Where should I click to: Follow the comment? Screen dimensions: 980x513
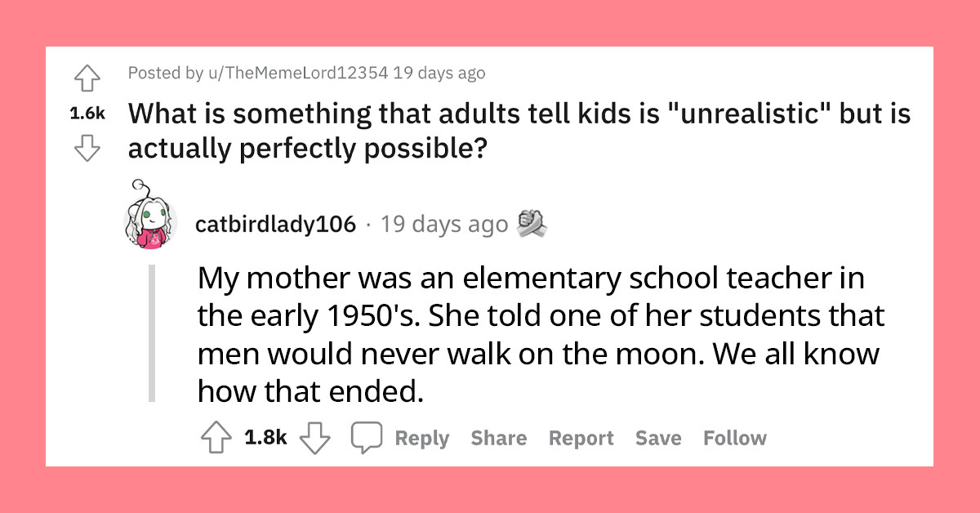(x=734, y=438)
